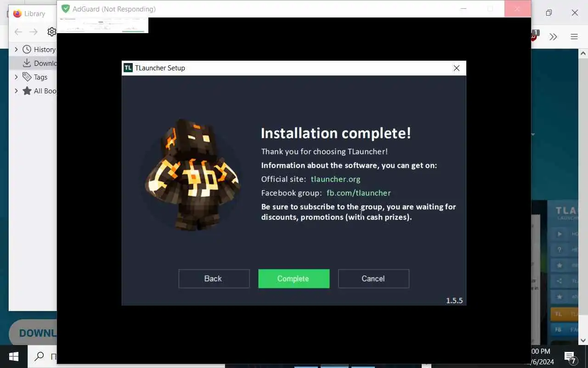
Task: Restore down the Firefox browser window
Action: [549, 13]
